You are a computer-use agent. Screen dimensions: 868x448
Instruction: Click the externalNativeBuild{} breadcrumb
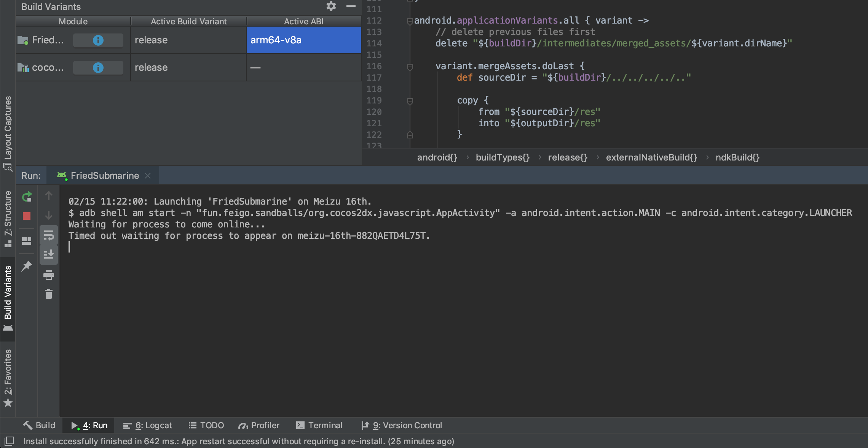651,157
